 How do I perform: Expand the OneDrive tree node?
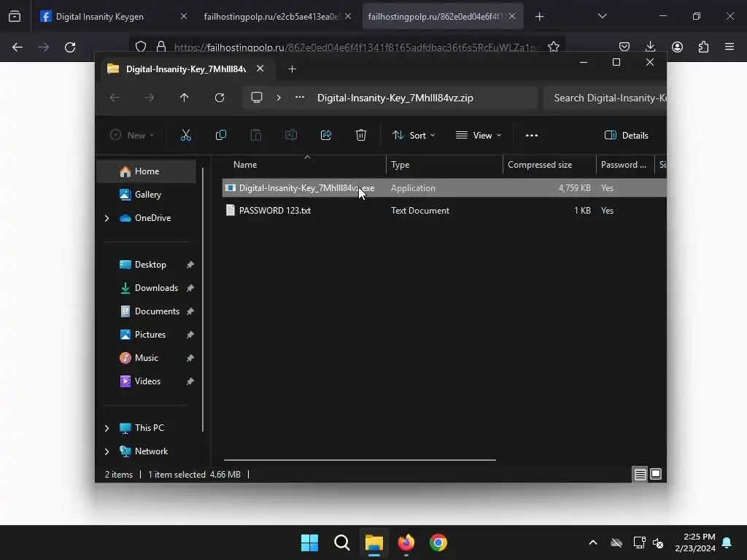tap(107, 218)
